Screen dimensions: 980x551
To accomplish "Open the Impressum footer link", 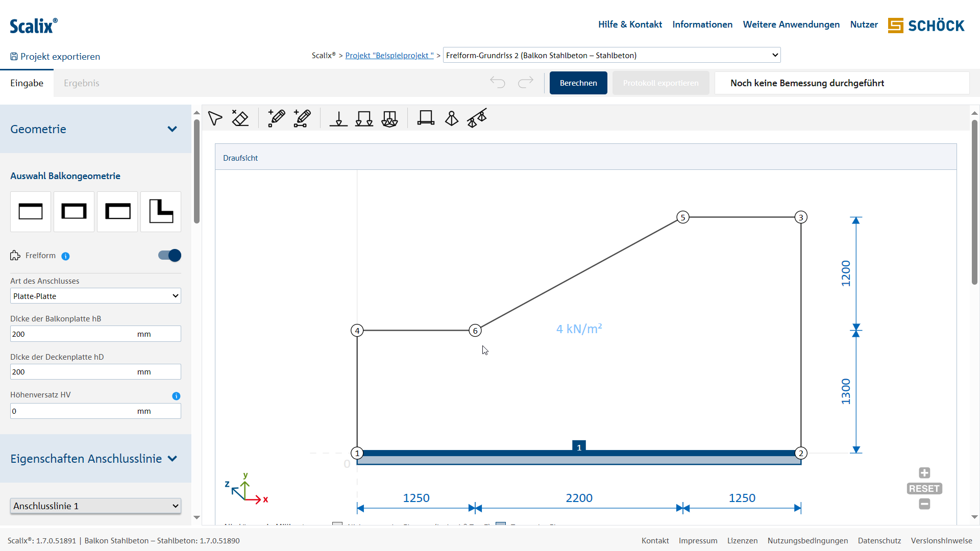I will pyautogui.click(x=698, y=541).
